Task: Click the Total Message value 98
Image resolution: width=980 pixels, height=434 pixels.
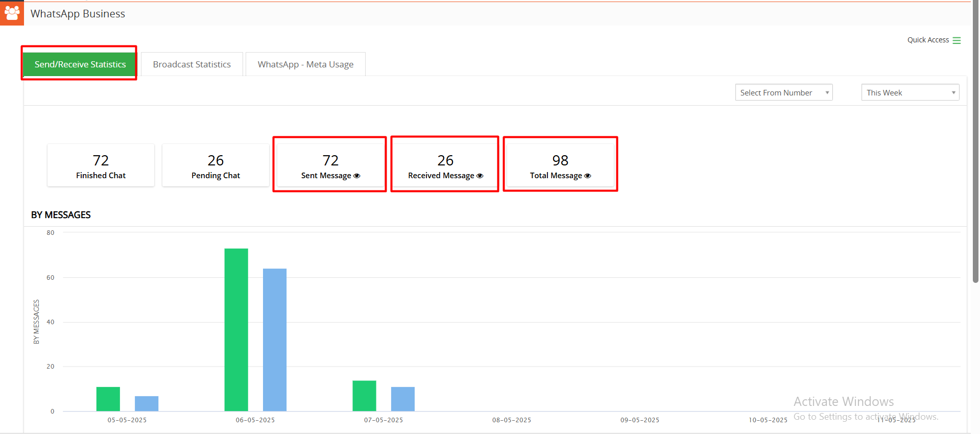Action: 560,160
